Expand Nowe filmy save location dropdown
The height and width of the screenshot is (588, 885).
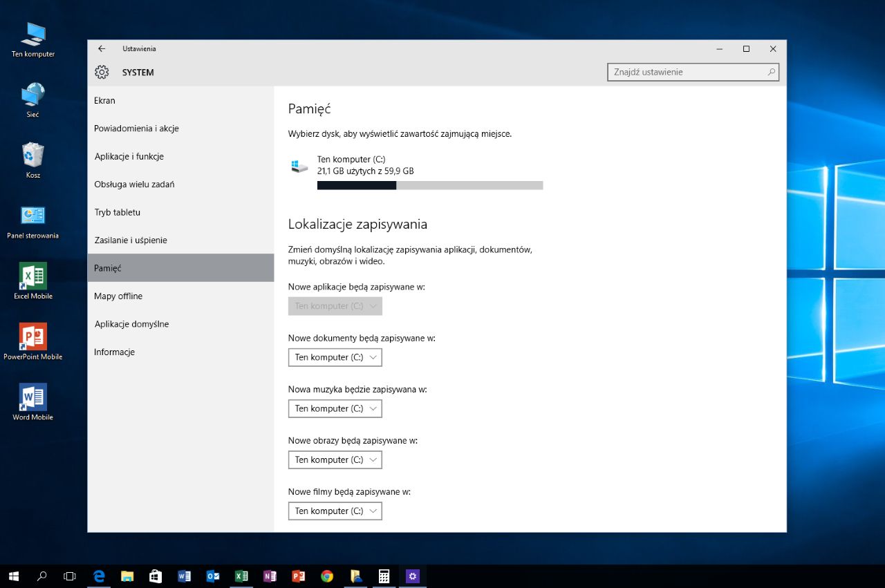point(335,511)
